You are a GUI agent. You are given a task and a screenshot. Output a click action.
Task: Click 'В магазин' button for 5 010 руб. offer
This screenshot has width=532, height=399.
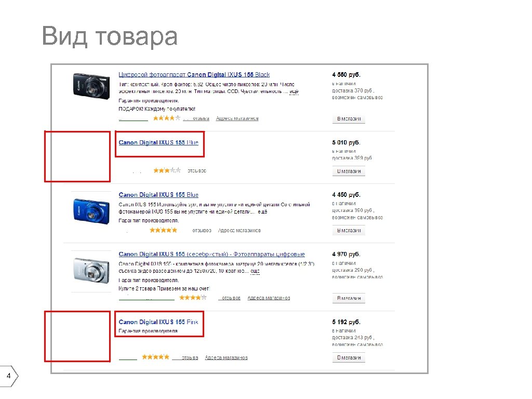pos(349,171)
